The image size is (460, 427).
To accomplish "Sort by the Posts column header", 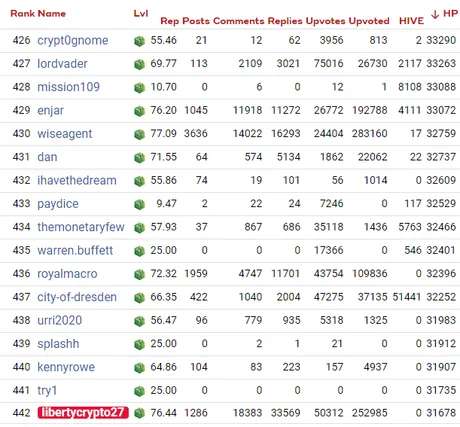I will pos(196,21).
